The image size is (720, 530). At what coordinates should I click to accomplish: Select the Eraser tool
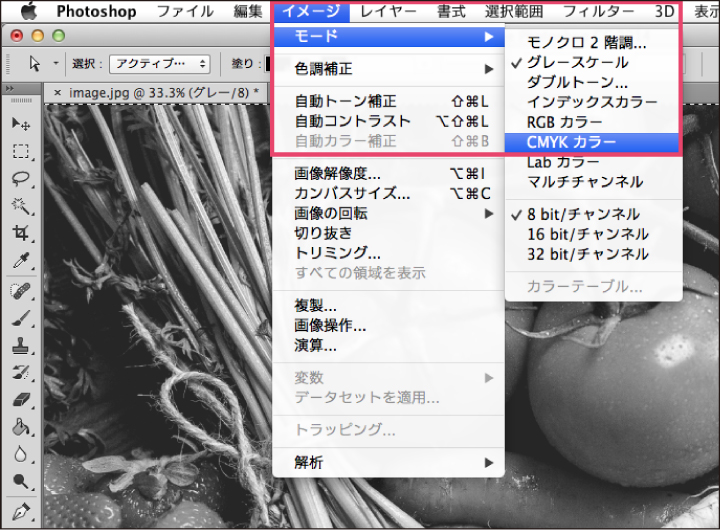(21, 400)
